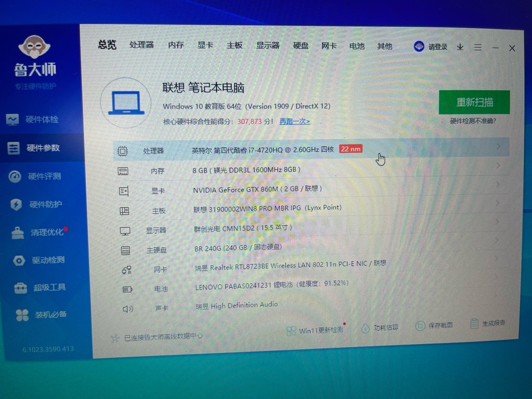Switch to the 硬盘 tab
Screen dimensions: 532x399
point(300,46)
